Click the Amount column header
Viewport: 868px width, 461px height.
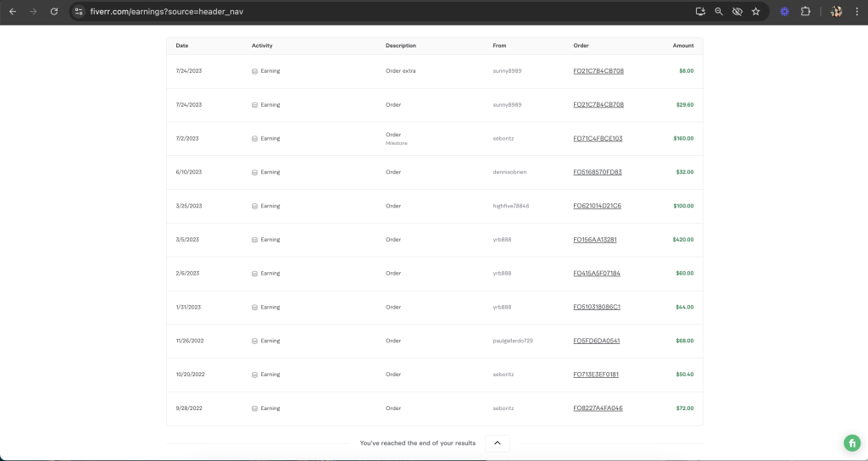(x=683, y=46)
